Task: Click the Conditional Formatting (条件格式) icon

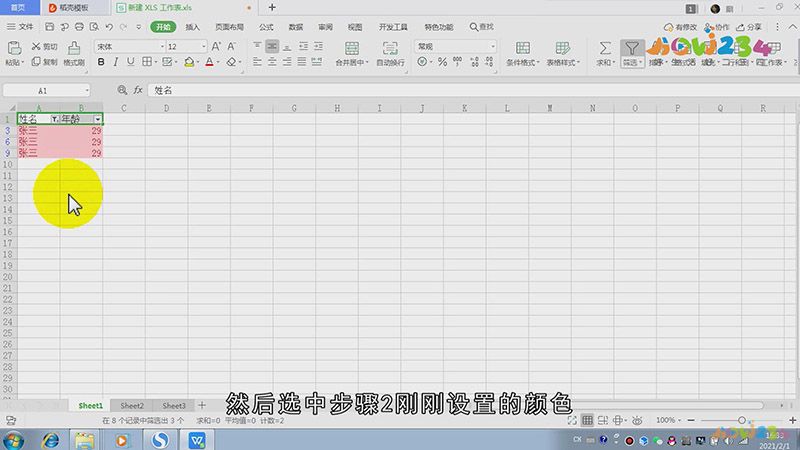Action: pos(522,48)
